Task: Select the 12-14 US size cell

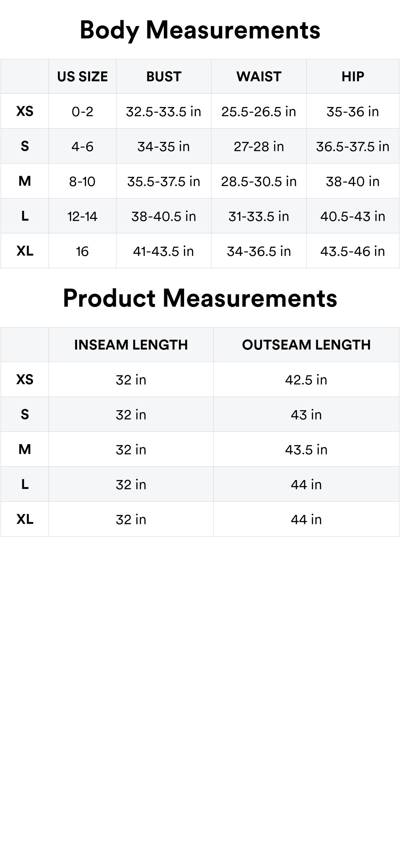Action: 82,216
